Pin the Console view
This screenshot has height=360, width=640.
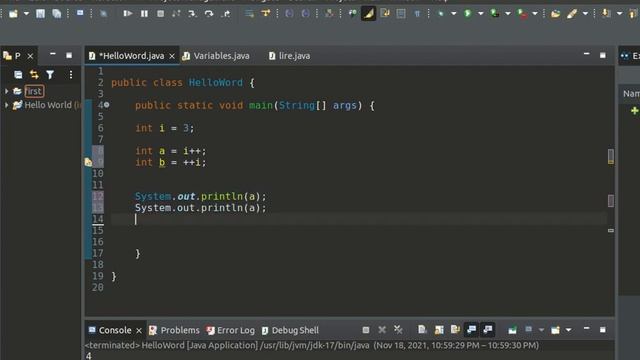point(512,330)
